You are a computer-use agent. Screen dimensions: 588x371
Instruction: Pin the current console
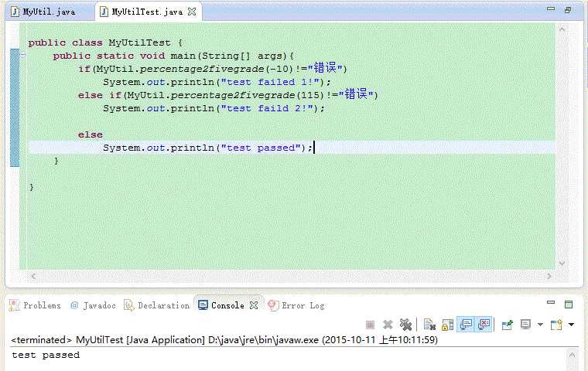coord(508,325)
